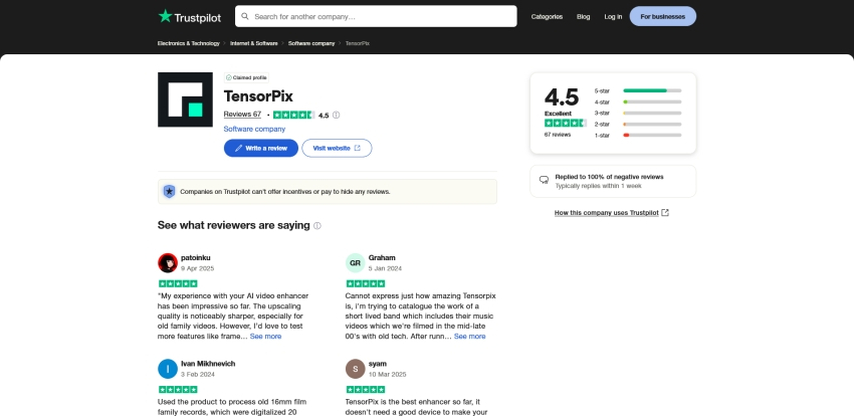Click the five stars on Ivan's review

pyautogui.click(x=178, y=389)
